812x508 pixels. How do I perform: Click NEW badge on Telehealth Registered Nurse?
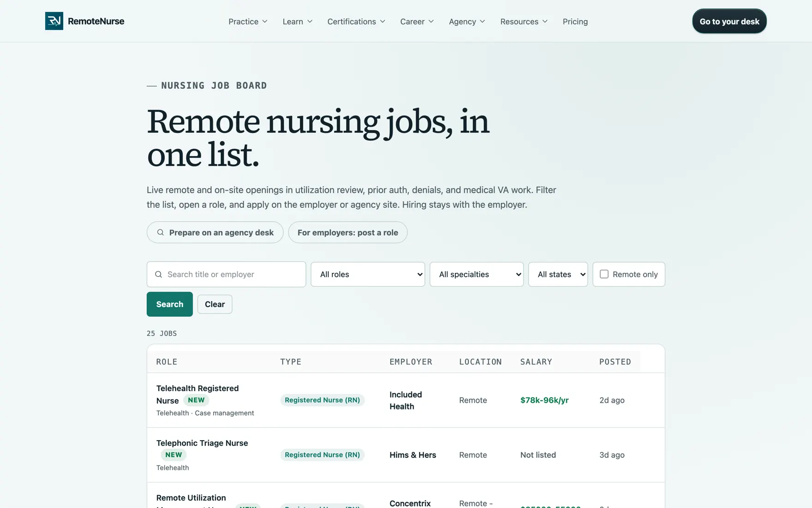[x=196, y=400]
